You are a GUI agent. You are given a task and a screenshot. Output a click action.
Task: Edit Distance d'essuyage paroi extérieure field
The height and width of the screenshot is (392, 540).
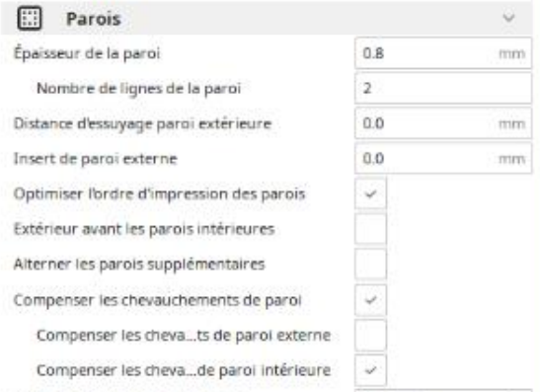(443, 123)
